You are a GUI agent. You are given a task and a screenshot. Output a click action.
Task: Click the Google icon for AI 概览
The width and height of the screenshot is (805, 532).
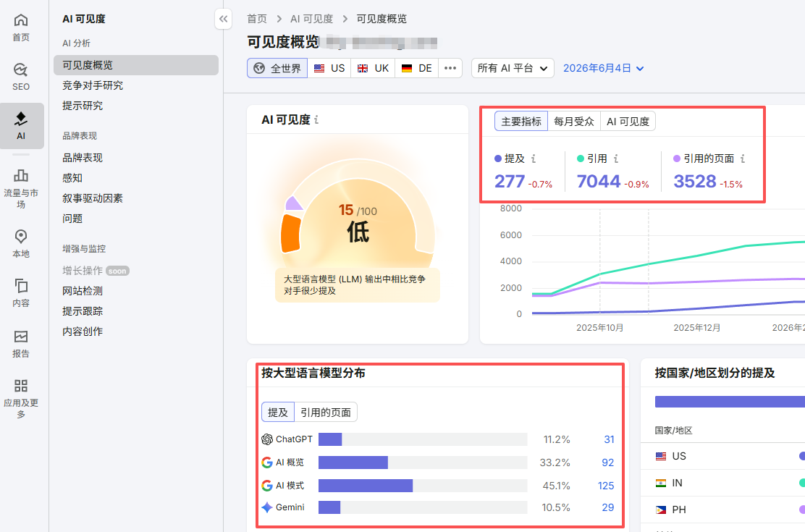tap(267, 463)
